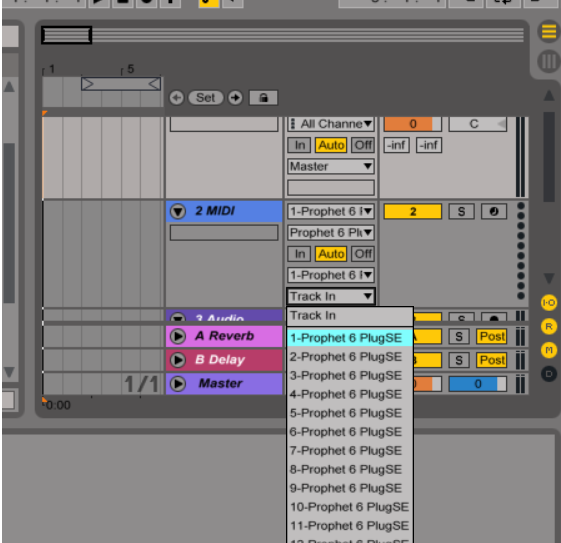Unfold the 3 Audio track
The width and height of the screenshot is (561, 543).
point(178,317)
